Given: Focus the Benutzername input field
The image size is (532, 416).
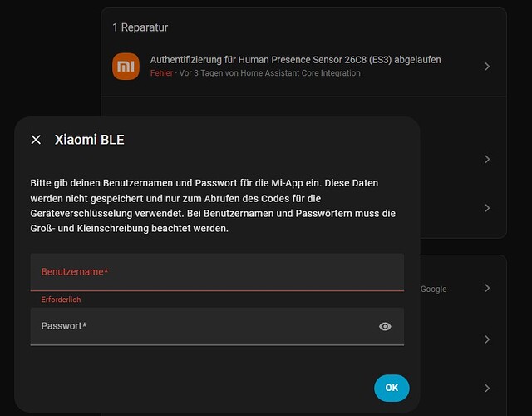Looking at the screenshot, I should coord(216,272).
